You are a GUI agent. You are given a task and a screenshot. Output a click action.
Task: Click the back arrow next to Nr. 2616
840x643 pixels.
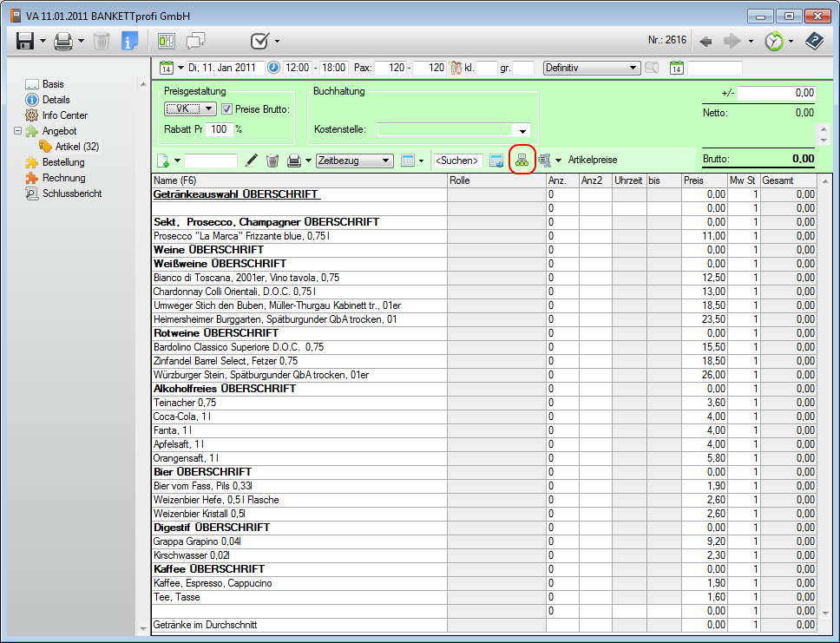coord(706,41)
